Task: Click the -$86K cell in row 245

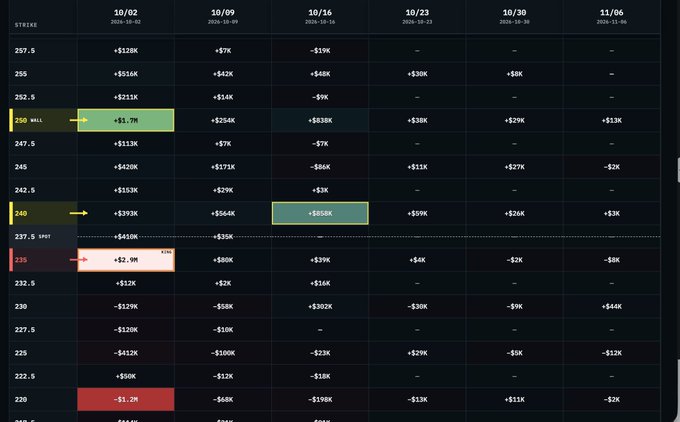Action: [320, 167]
